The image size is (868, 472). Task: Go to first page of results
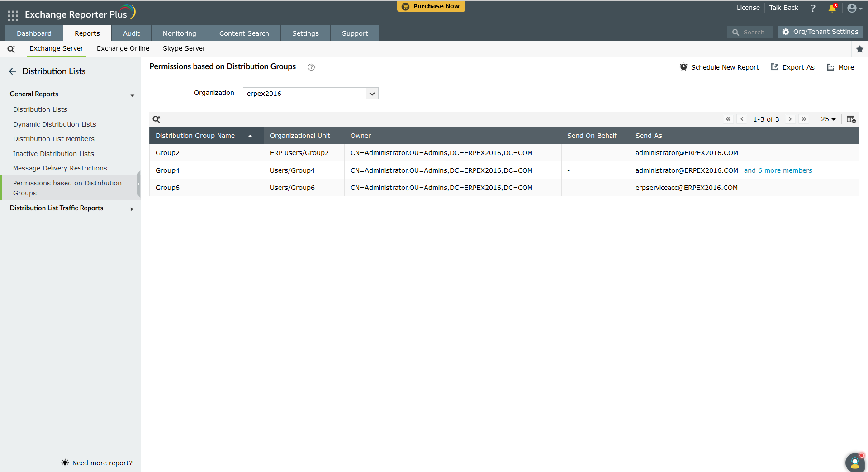[x=728, y=119]
